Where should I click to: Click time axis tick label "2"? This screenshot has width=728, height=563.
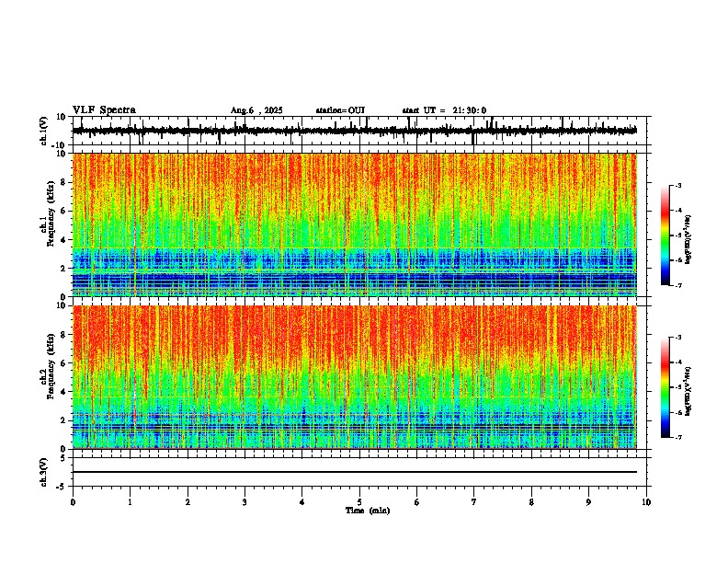pyautogui.click(x=188, y=502)
